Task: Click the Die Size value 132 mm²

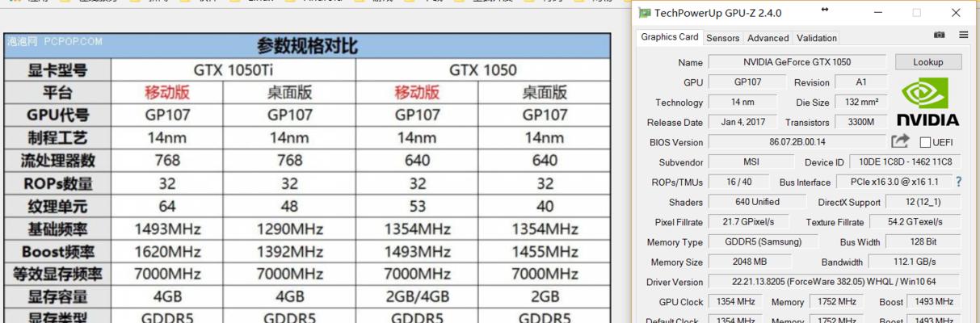Action: (x=861, y=102)
